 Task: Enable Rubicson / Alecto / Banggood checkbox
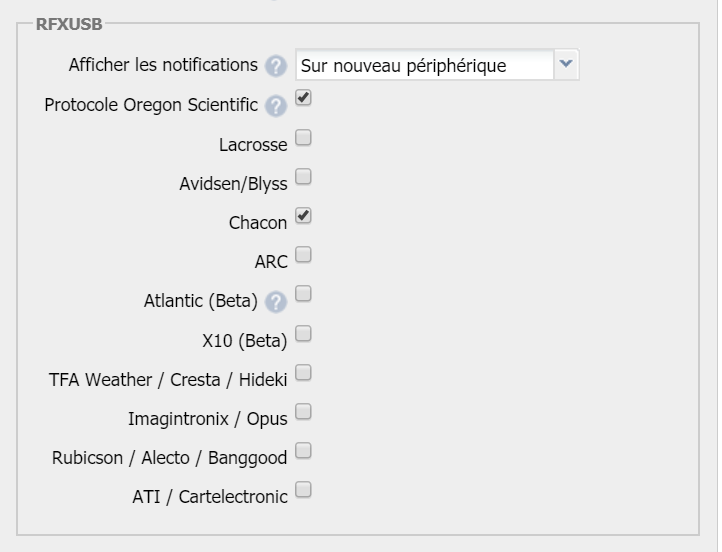tap(303, 451)
